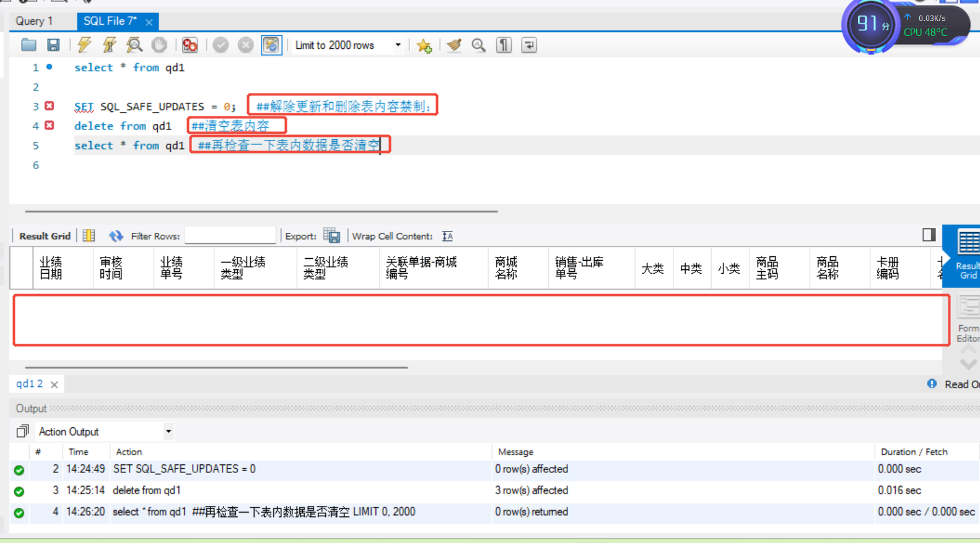Beautify the SQL with the broom icon
Viewport: 980px width, 543px height.
point(454,45)
